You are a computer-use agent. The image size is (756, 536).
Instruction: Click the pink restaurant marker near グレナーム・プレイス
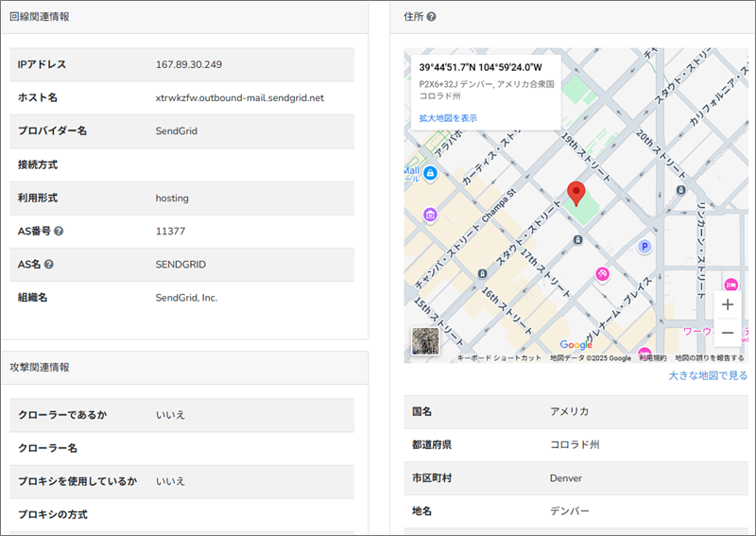point(602,274)
